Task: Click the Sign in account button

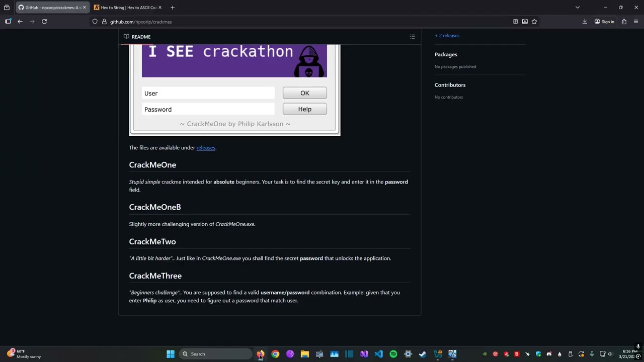Action: point(604,22)
